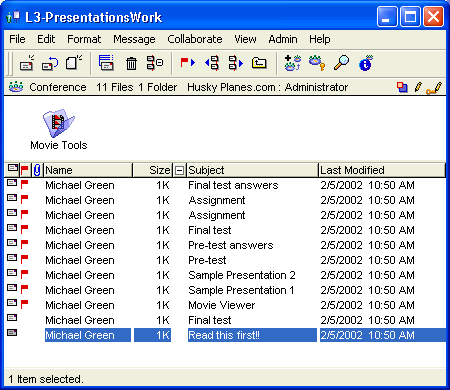Toggle the red flag on Movie Viewer row
The image size is (450, 390).
pos(24,304)
